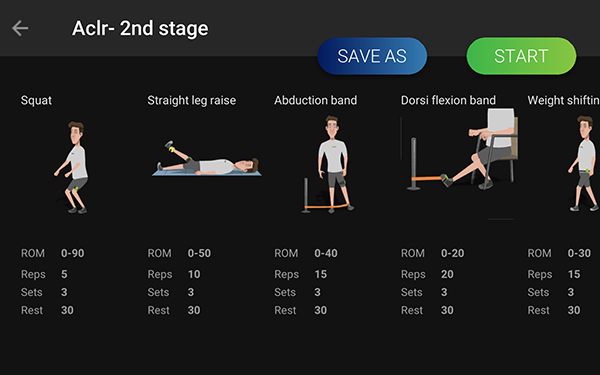
Task: Click the Aclr- 2nd stage title
Action: (140, 28)
